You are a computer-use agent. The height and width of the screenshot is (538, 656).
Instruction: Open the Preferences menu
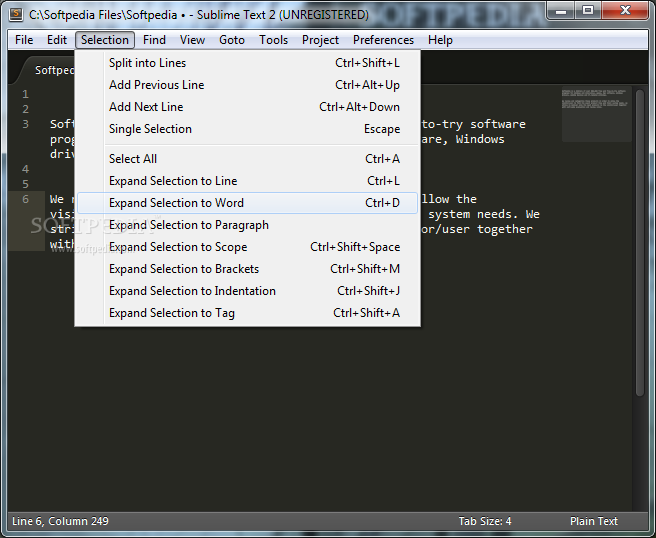383,40
